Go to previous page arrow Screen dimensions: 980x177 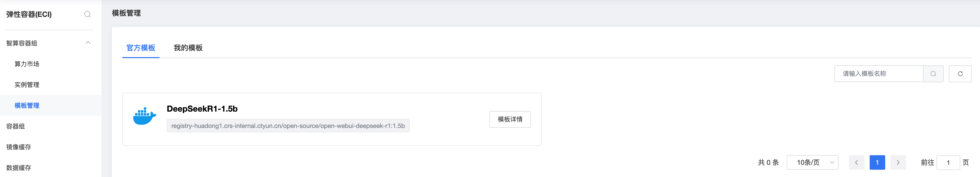point(856,162)
